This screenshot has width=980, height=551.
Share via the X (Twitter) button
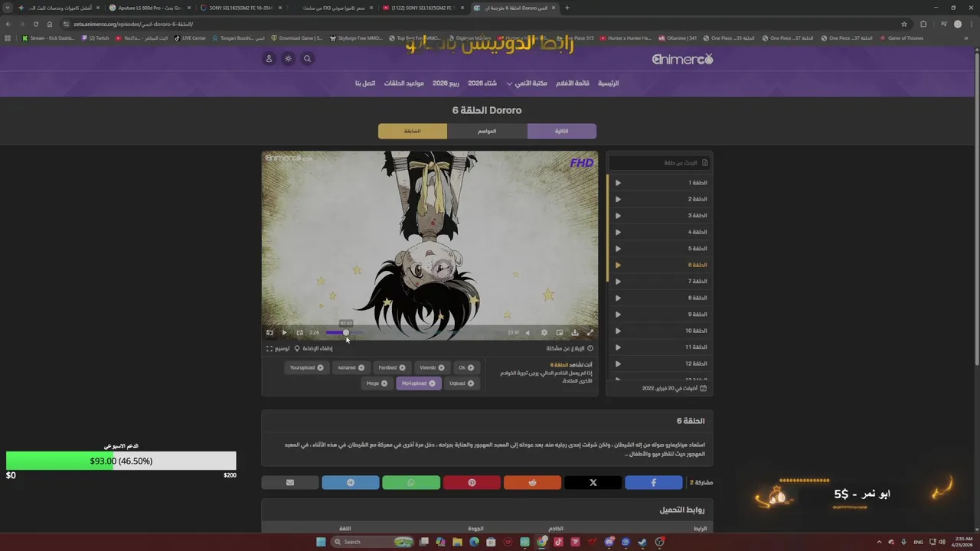pos(593,483)
